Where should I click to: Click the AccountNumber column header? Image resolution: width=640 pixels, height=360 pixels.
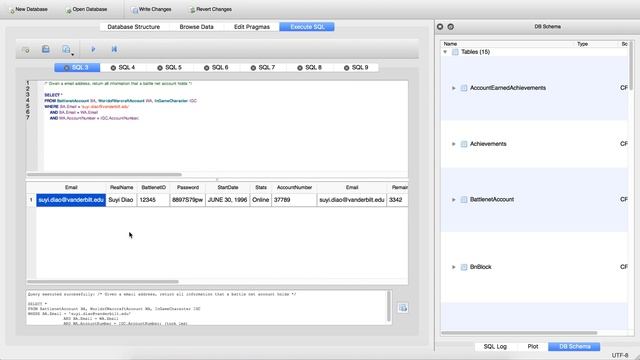point(294,187)
